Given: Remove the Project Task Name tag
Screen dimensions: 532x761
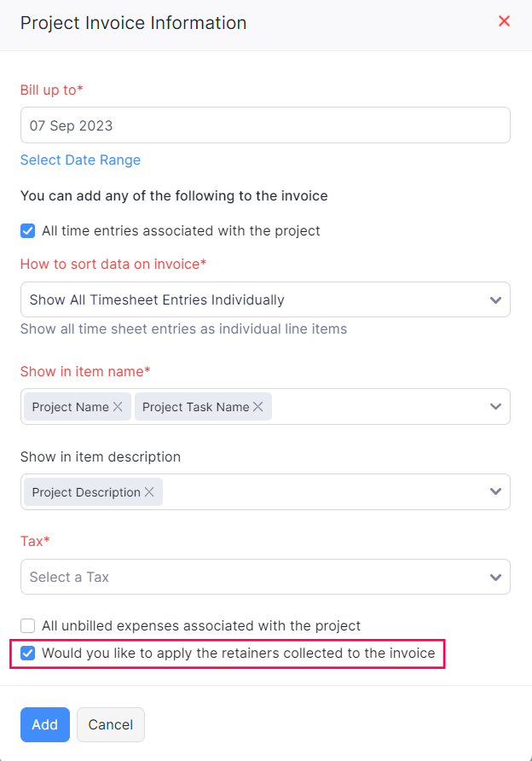Looking at the screenshot, I should [x=258, y=407].
